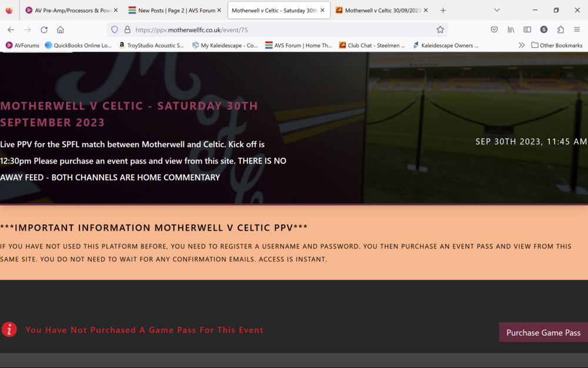The height and width of the screenshot is (368, 588).
Task: Close the AV Pre-Amp/Processors tab
Action: (x=116, y=11)
